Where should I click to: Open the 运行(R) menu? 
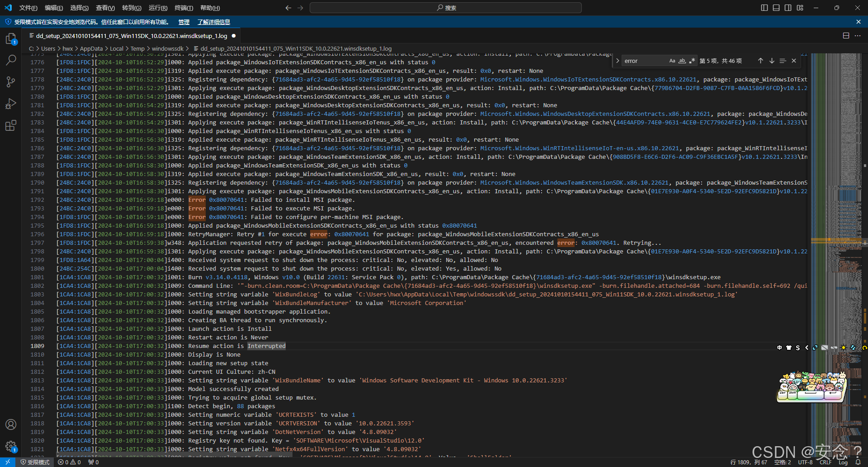(158, 8)
